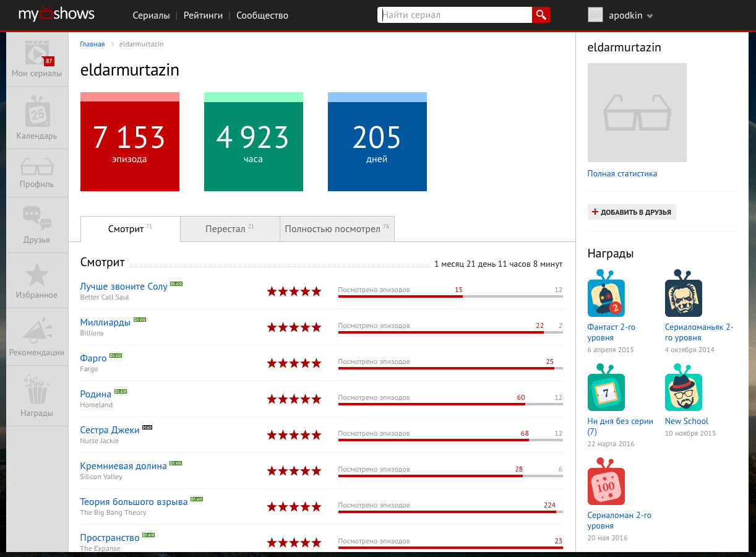The height and width of the screenshot is (557, 756).
Task: Click the star rating for The Big Bang Theory
Action: (x=294, y=507)
